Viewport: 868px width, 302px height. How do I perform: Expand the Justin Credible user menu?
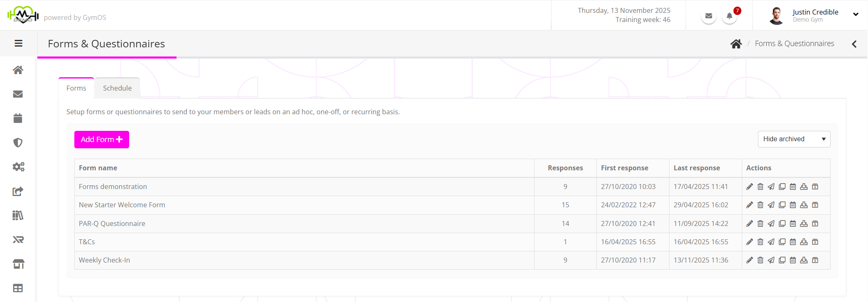pyautogui.click(x=856, y=14)
